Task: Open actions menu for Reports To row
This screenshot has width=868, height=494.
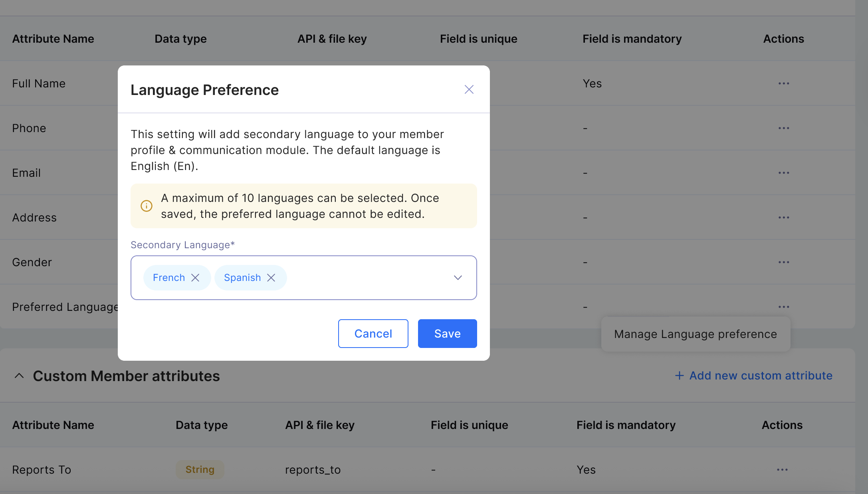Action: click(x=782, y=470)
